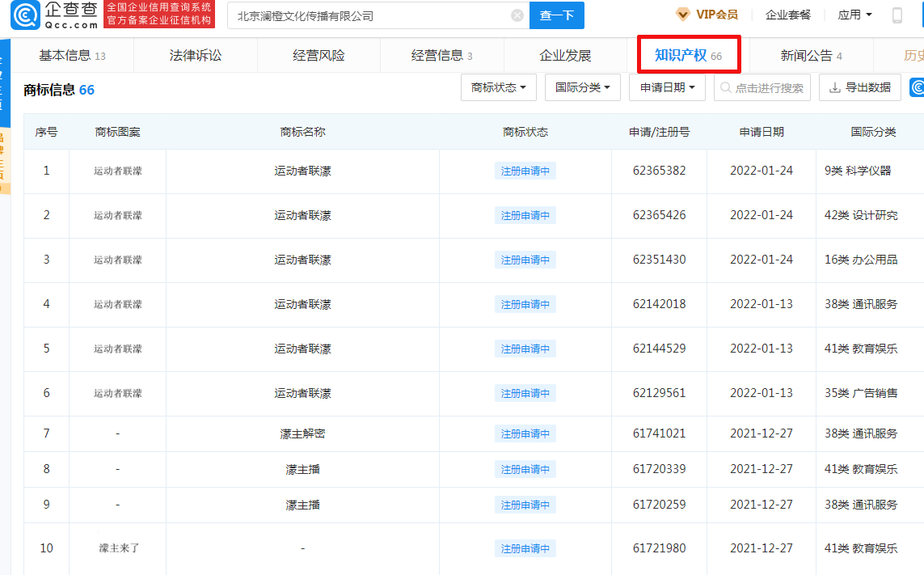Switch to 经营信息 tab

point(442,56)
